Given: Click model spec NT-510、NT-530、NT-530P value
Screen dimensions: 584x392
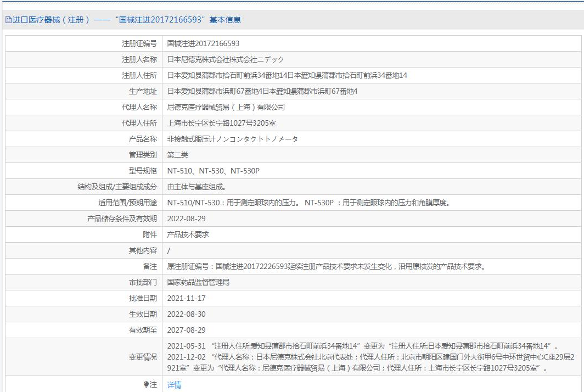Looking at the screenshot, I should tap(214, 171).
